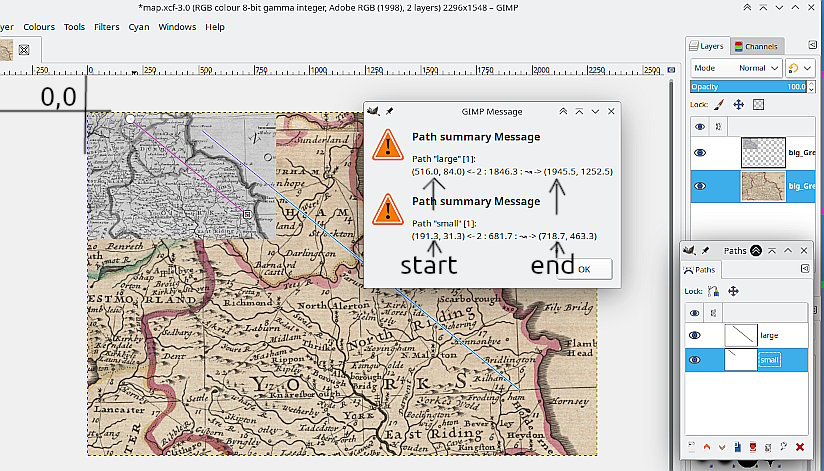Raise the selected path

(706, 447)
